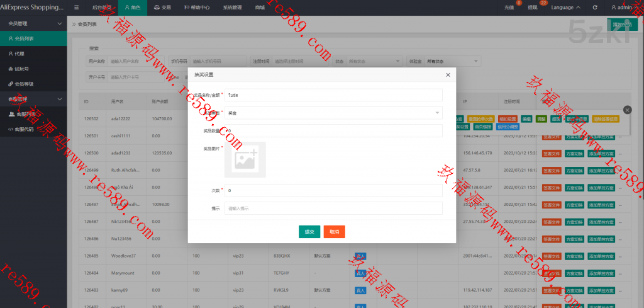
Task: Switch to the 交易 top menu
Action: [x=162, y=8]
